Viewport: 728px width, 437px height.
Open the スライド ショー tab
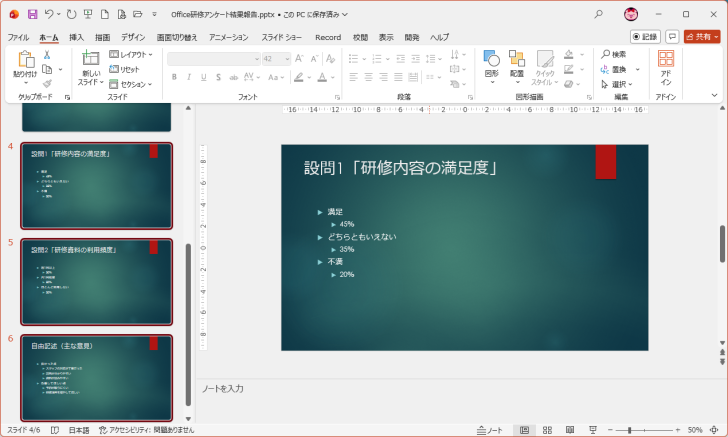pyautogui.click(x=281, y=37)
